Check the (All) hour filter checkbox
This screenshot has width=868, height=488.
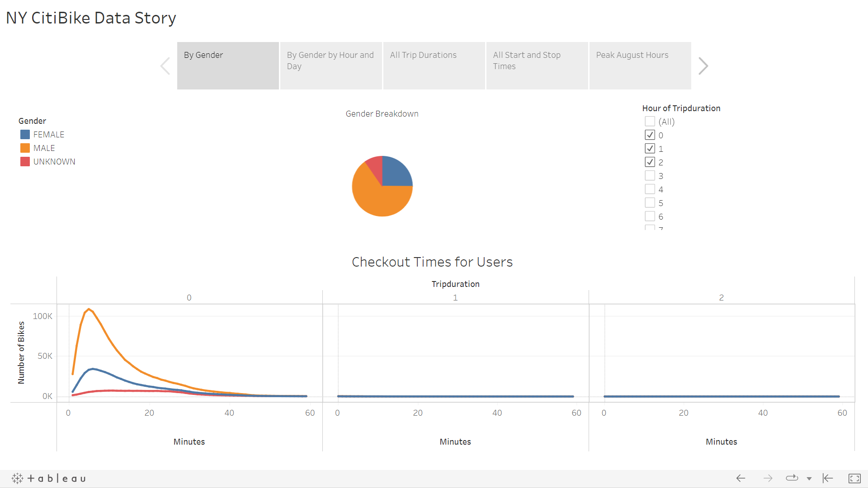650,122
